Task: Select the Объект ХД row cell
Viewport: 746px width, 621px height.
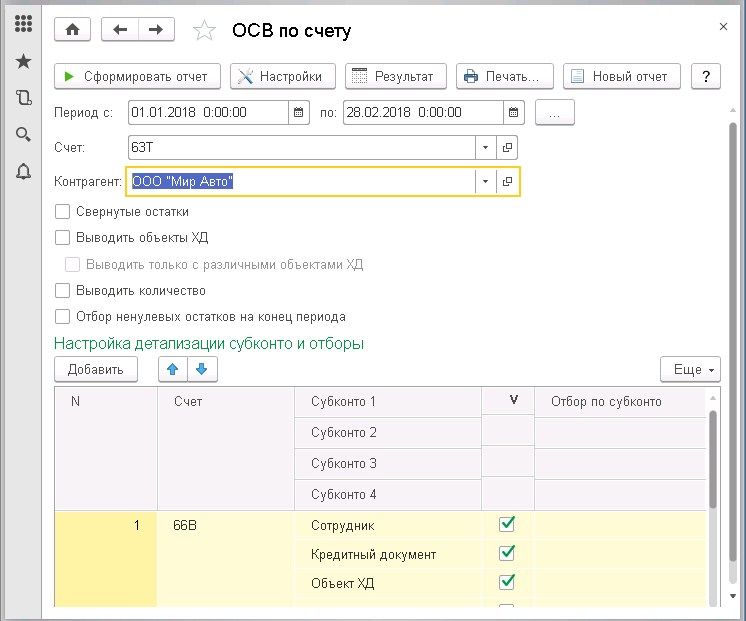Action: 388,583
